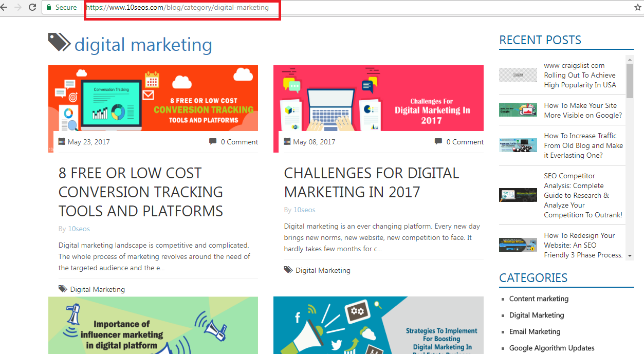The height and width of the screenshot is (354, 644).
Task: Open 0 Comment link on Challenges post
Action: pyautogui.click(x=465, y=142)
